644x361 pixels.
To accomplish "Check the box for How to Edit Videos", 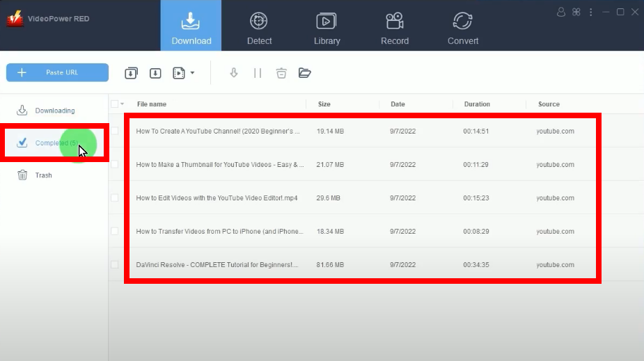I will pyautogui.click(x=115, y=198).
